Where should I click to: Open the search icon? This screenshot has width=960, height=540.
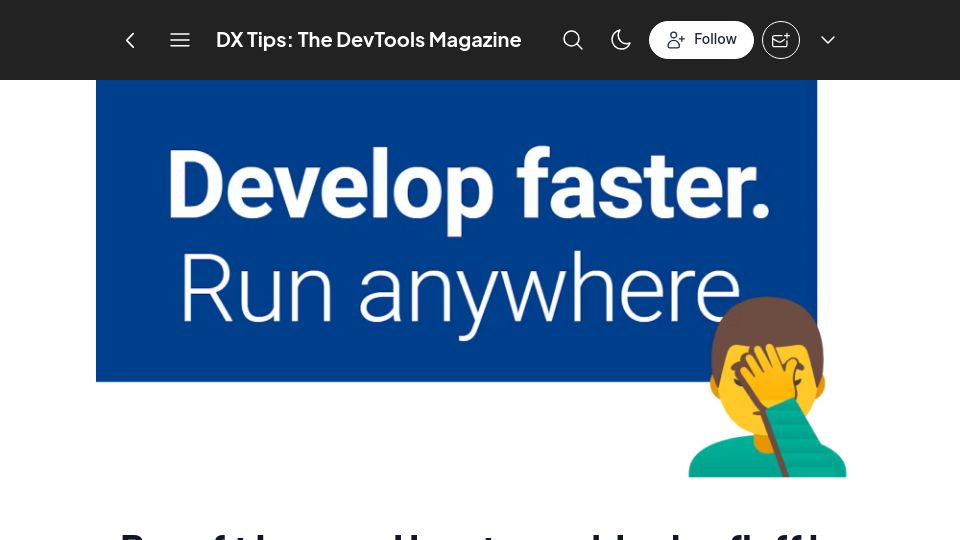coord(572,40)
